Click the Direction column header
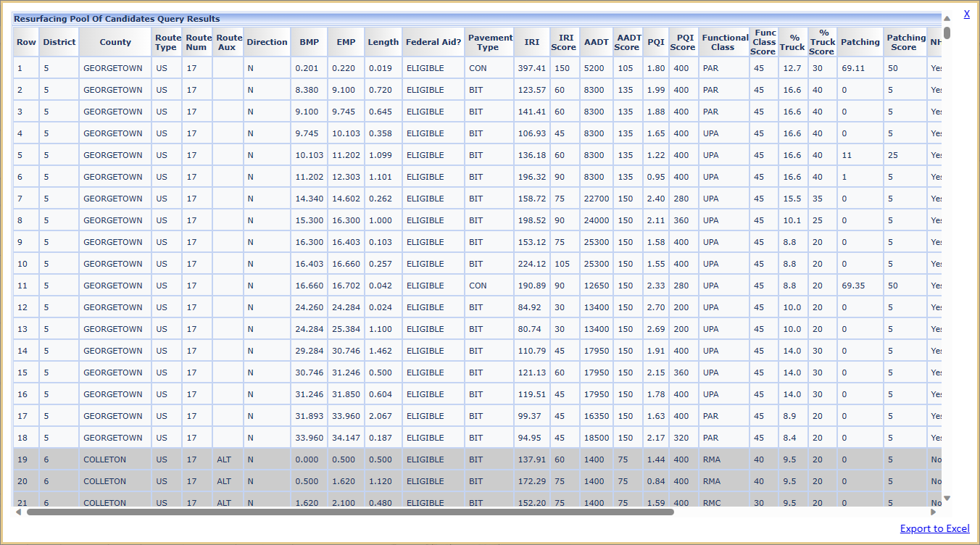The image size is (980, 545). pyautogui.click(x=267, y=42)
